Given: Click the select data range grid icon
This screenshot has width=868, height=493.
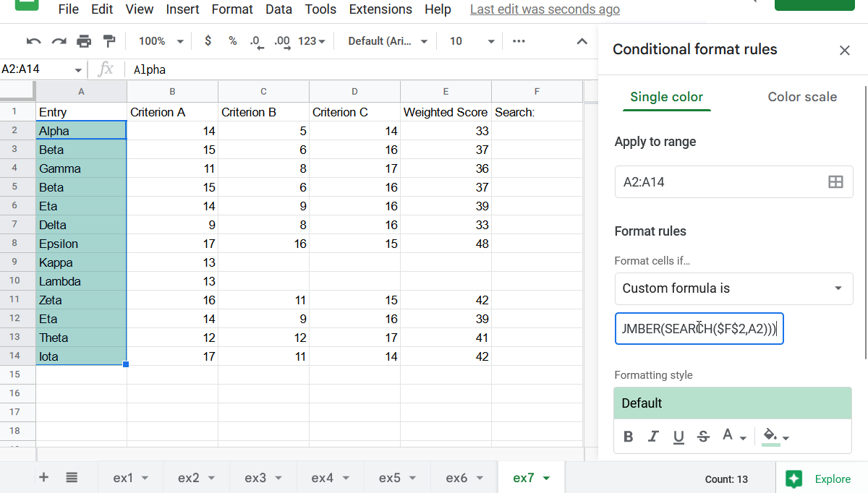Looking at the screenshot, I should (835, 182).
